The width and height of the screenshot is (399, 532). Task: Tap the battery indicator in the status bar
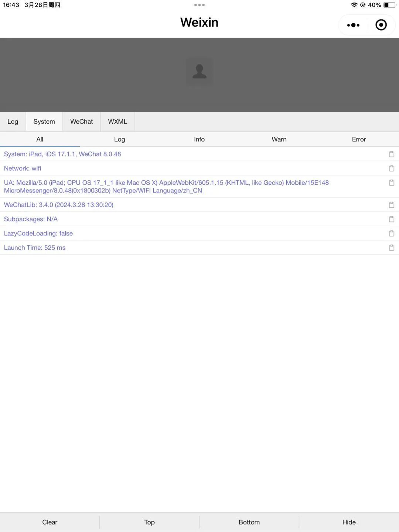click(390, 5)
